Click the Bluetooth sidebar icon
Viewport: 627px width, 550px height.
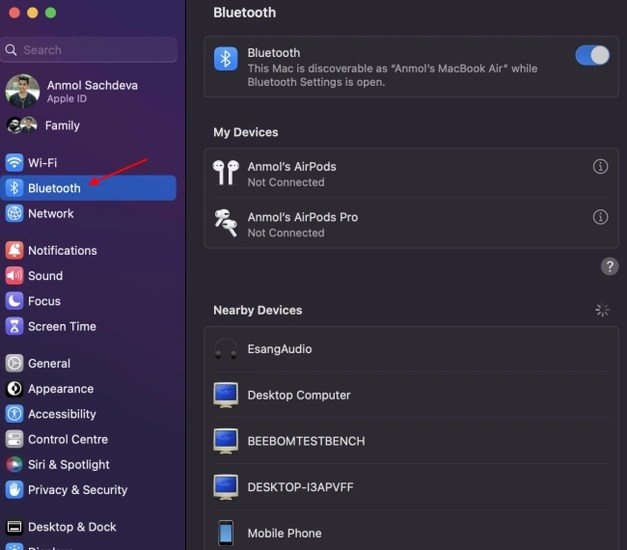click(14, 188)
